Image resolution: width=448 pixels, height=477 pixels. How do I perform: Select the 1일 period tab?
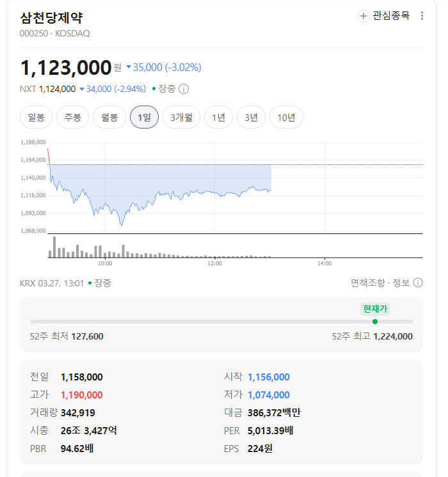point(144,117)
